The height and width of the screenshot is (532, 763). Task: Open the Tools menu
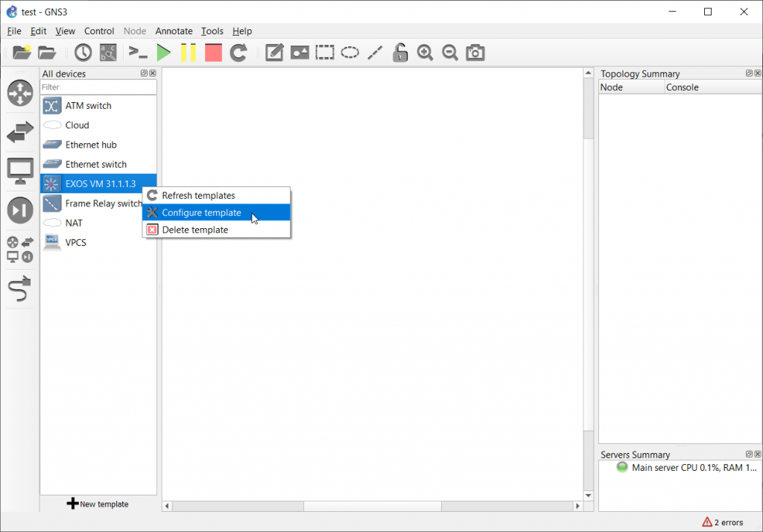(212, 31)
